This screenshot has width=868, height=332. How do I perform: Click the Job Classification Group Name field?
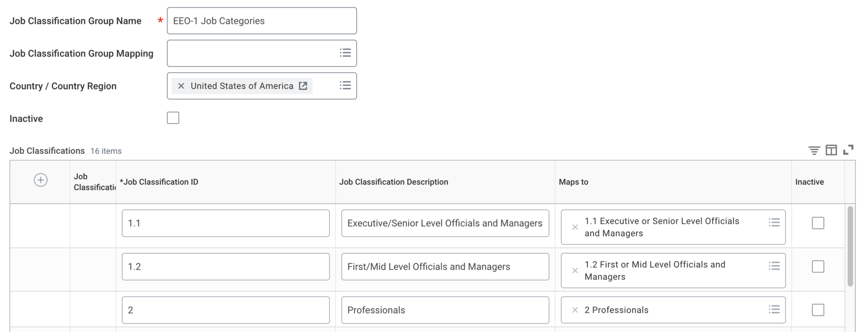click(x=261, y=21)
